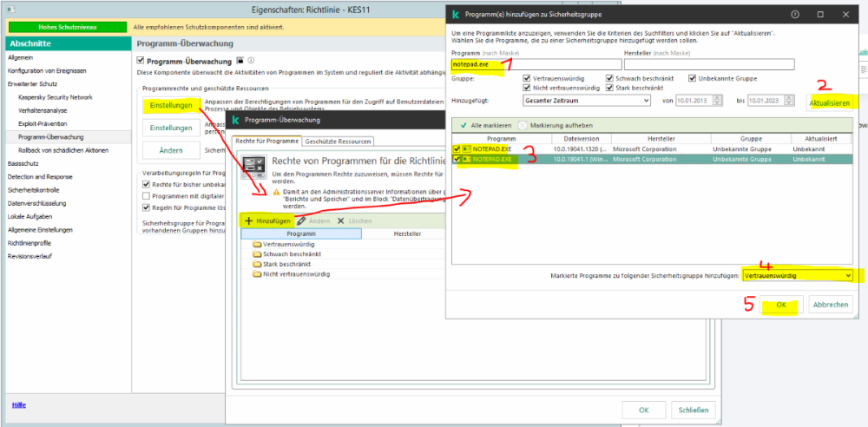Click the Schließen button in Programm-Überwachung dialog
Viewport: 868px width, 427px height.
point(694,411)
